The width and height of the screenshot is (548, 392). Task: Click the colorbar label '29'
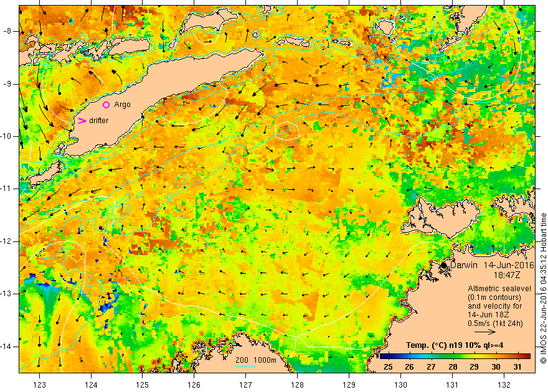click(474, 367)
